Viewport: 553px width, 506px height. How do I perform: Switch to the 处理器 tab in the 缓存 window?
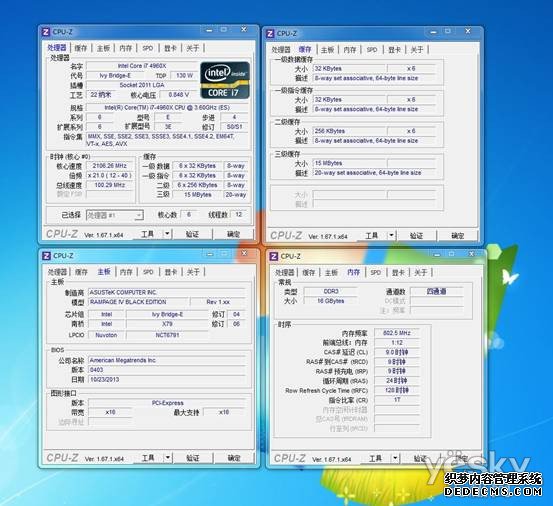[281, 50]
